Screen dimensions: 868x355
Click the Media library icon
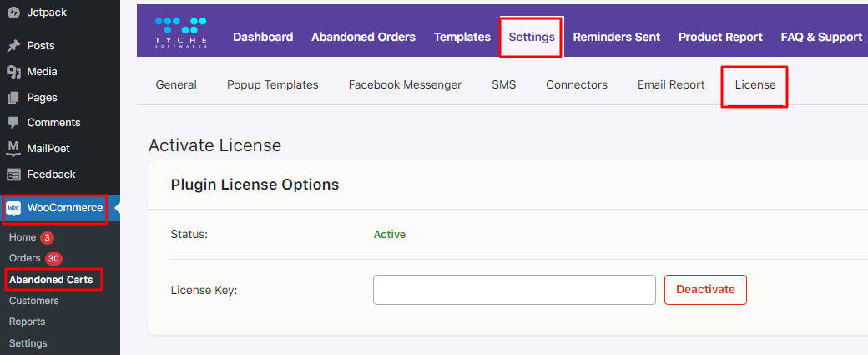pos(13,72)
